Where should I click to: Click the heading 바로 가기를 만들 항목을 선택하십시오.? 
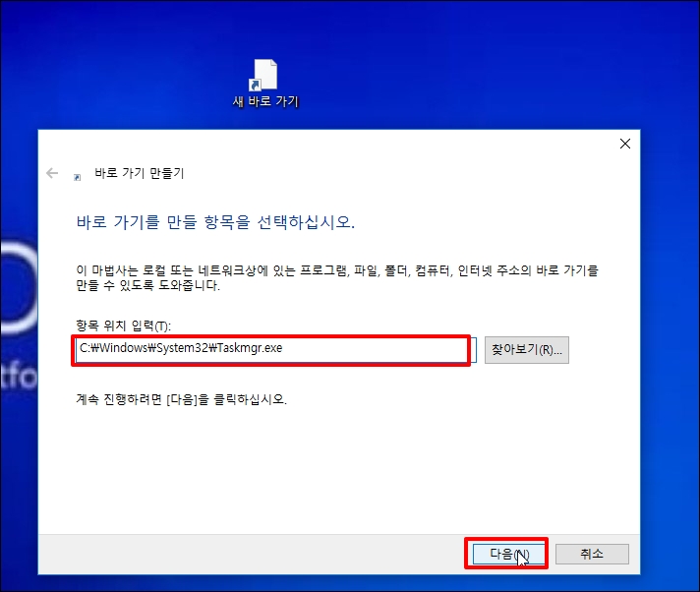[x=215, y=222]
